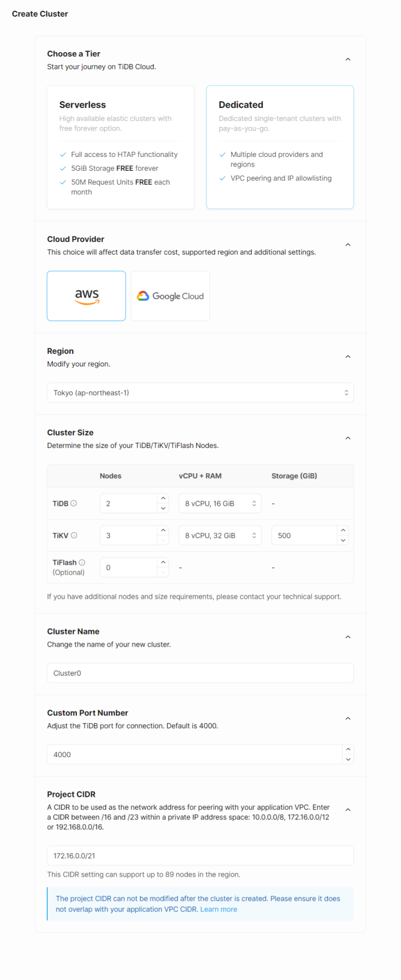Image resolution: width=401 pixels, height=980 pixels.
Task: Click the Nodes column header
Action: tap(110, 476)
